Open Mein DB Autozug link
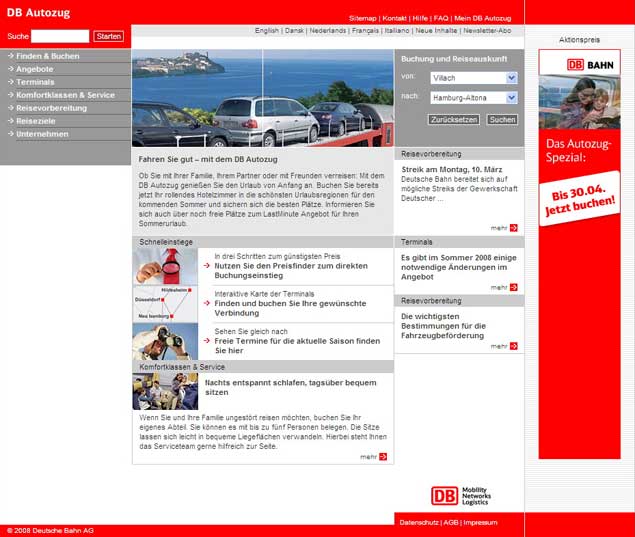The width and height of the screenshot is (635, 537). [482, 18]
